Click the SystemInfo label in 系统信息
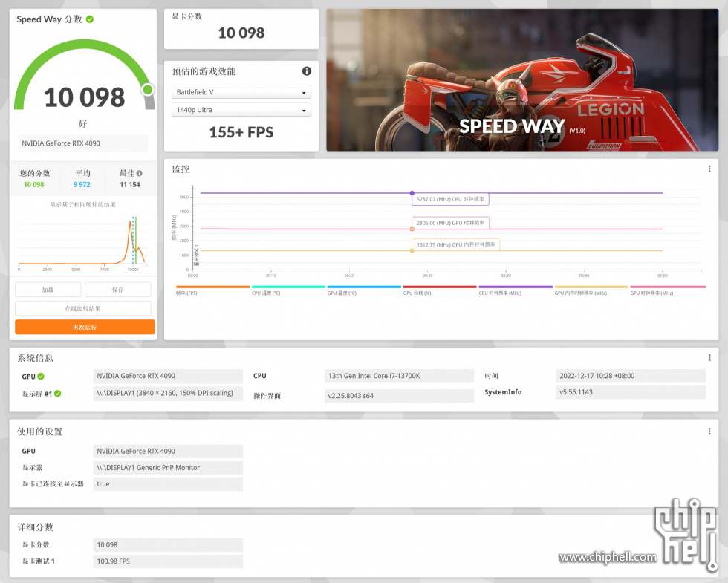The width and height of the screenshot is (728, 583). (x=503, y=392)
